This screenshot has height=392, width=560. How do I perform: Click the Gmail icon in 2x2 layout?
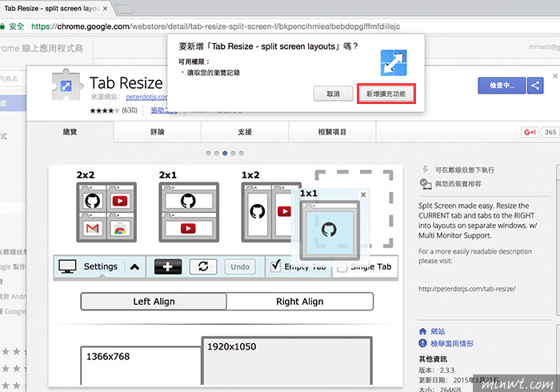click(92, 228)
